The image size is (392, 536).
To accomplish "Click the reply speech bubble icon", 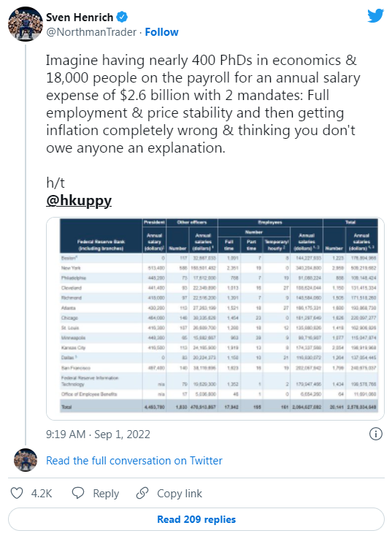I will 78,493.
